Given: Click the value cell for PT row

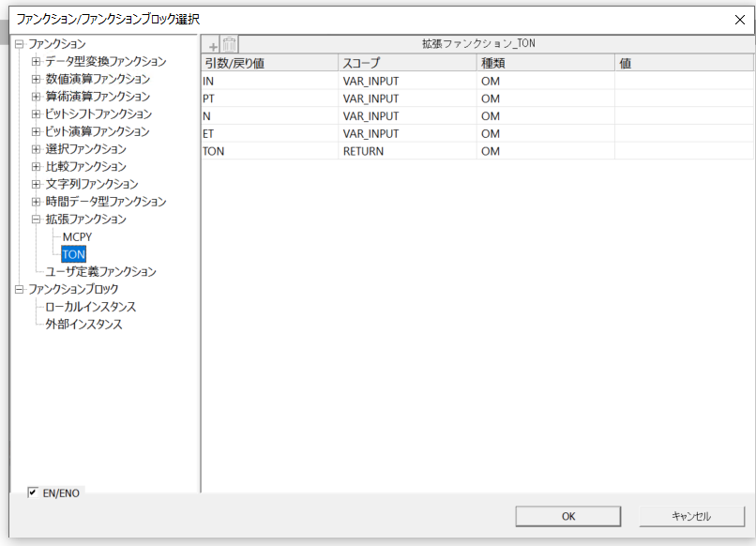Looking at the screenshot, I should 684,99.
